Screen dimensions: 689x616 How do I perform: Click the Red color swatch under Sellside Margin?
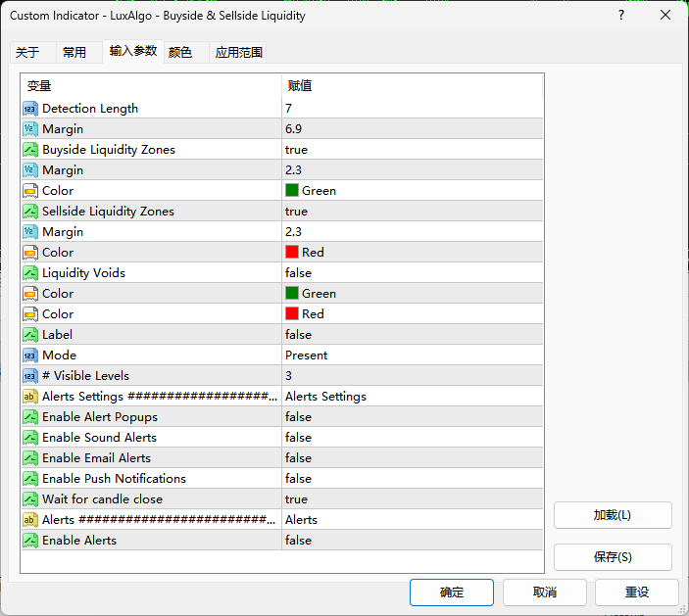[292, 253]
